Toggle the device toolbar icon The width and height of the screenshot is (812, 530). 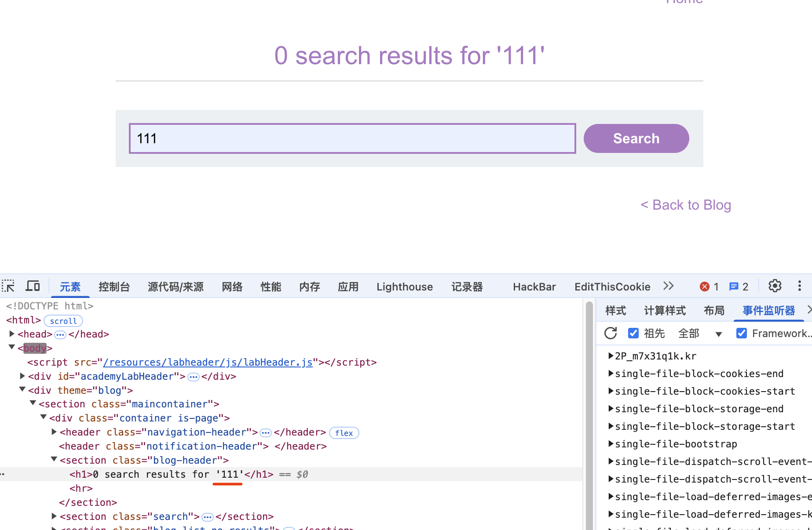click(33, 286)
